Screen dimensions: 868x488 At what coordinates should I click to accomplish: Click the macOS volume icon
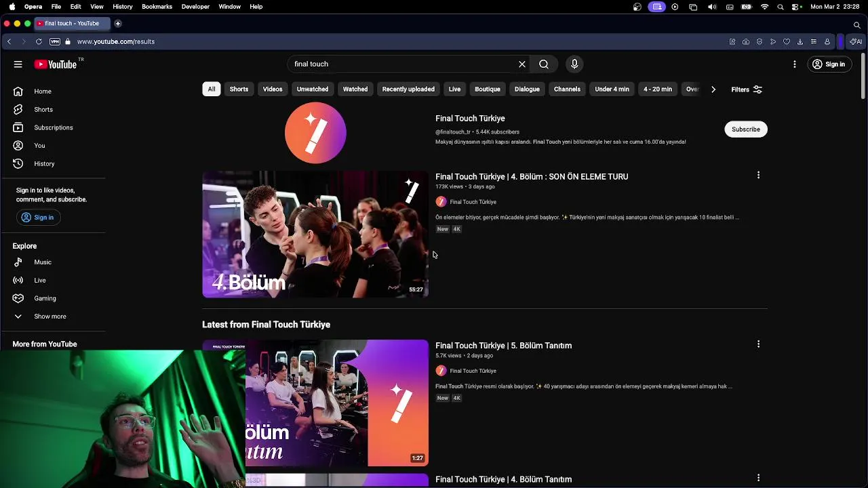(712, 7)
